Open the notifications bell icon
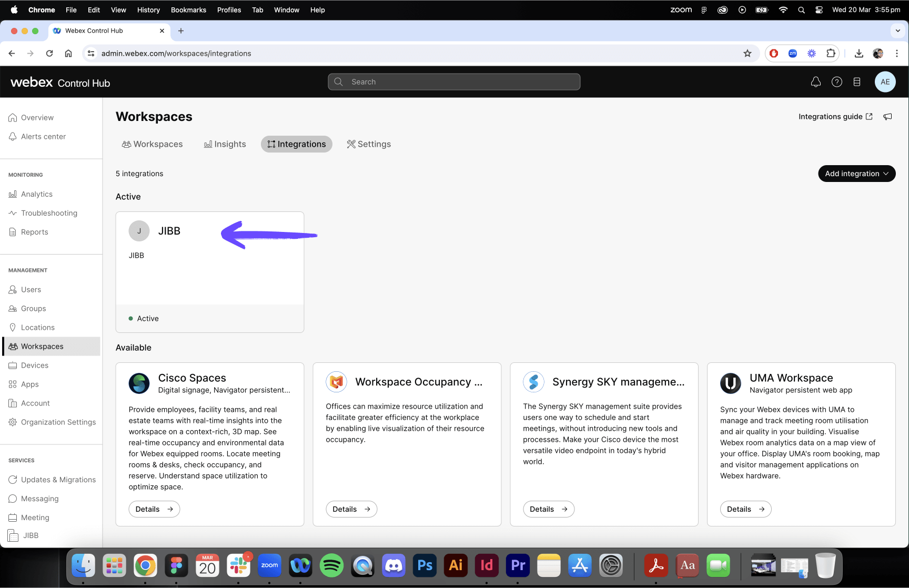The image size is (909, 588). point(816,82)
